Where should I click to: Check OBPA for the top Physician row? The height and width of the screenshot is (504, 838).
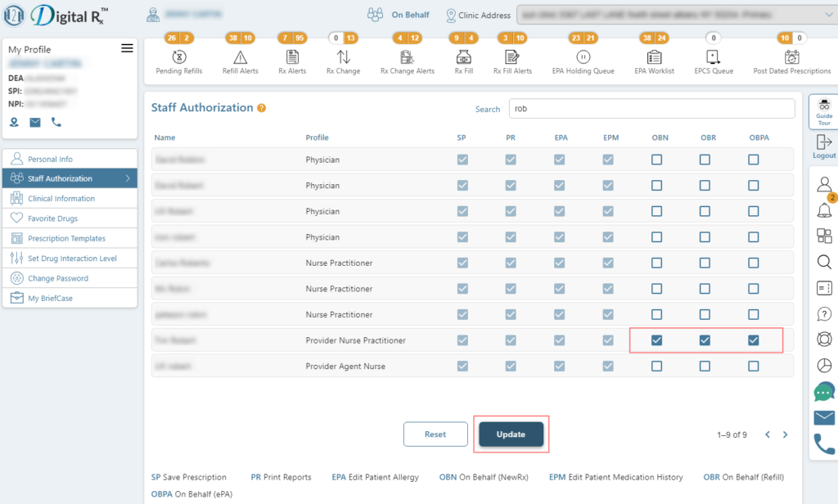click(x=753, y=160)
